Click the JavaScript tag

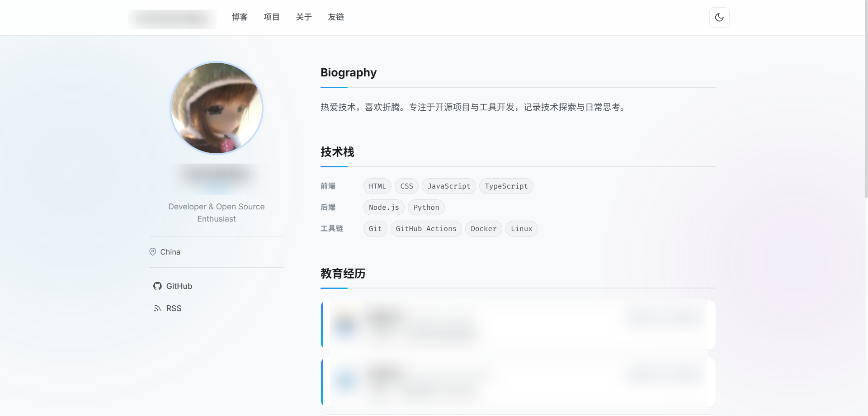(x=449, y=186)
